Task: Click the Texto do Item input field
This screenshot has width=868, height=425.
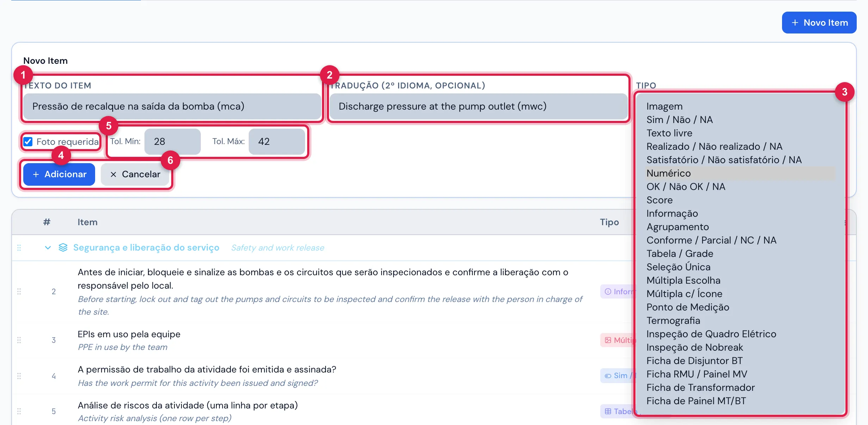Action: click(172, 106)
